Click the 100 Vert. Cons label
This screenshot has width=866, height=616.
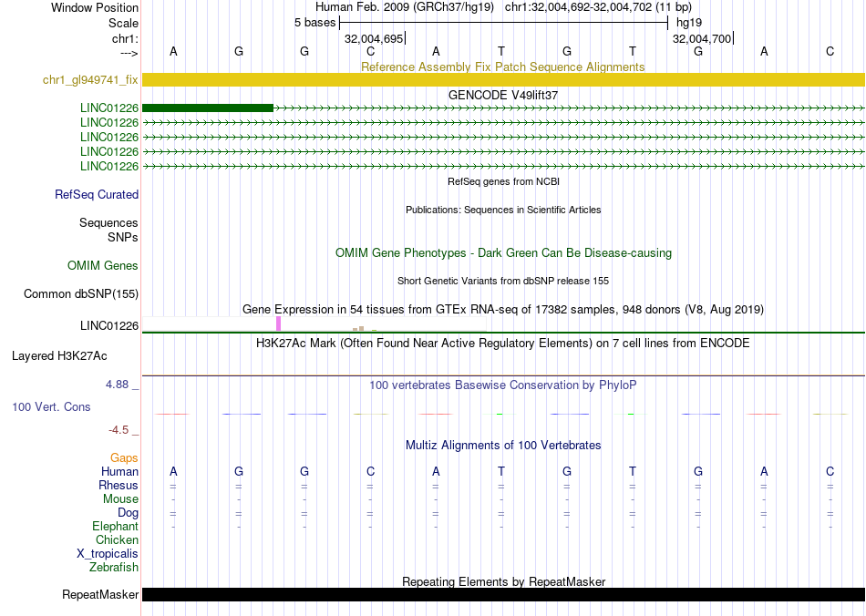coord(51,406)
